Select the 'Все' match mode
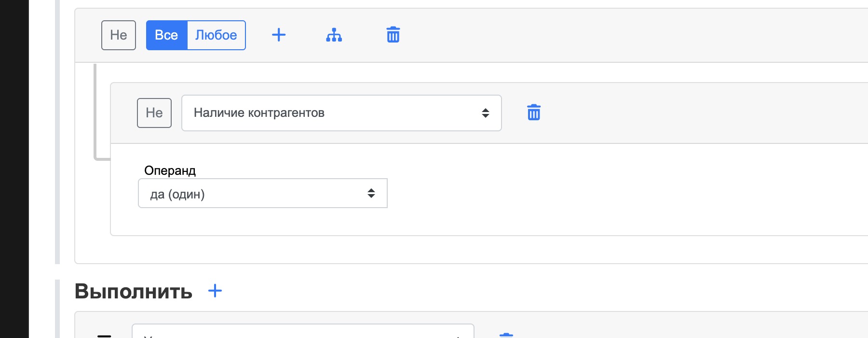This screenshot has width=868, height=338. click(166, 35)
